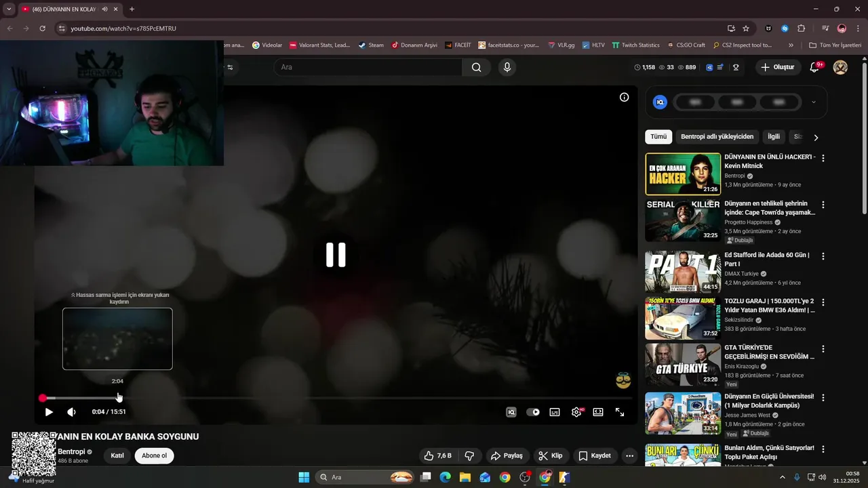Open the Chrome three-dot menu
The height and width of the screenshot is (488, 868).
pyautogui.click(x=858, y=28)
